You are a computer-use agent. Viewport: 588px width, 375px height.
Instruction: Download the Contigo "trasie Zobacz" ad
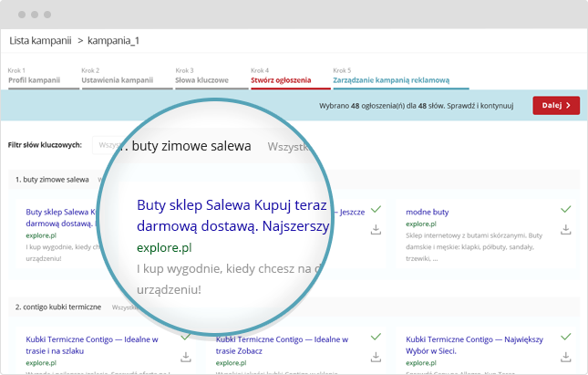(x=376, y=357)
